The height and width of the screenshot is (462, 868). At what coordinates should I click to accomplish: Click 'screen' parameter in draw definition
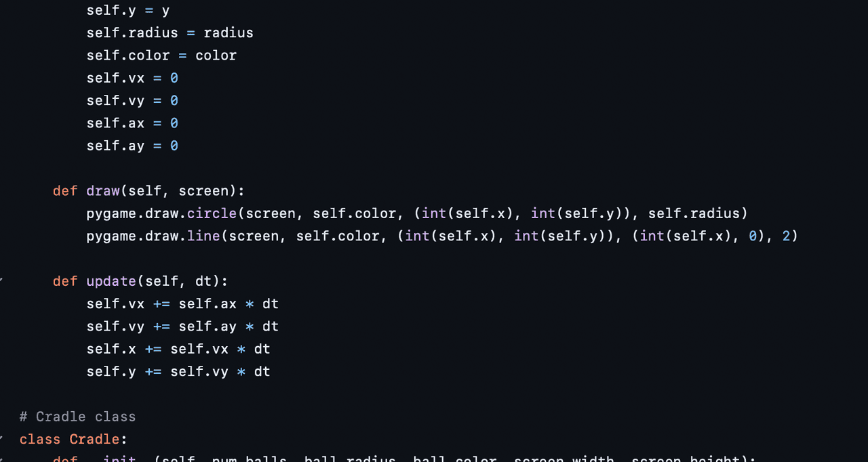pyautogui.click(x=203, y=191)
